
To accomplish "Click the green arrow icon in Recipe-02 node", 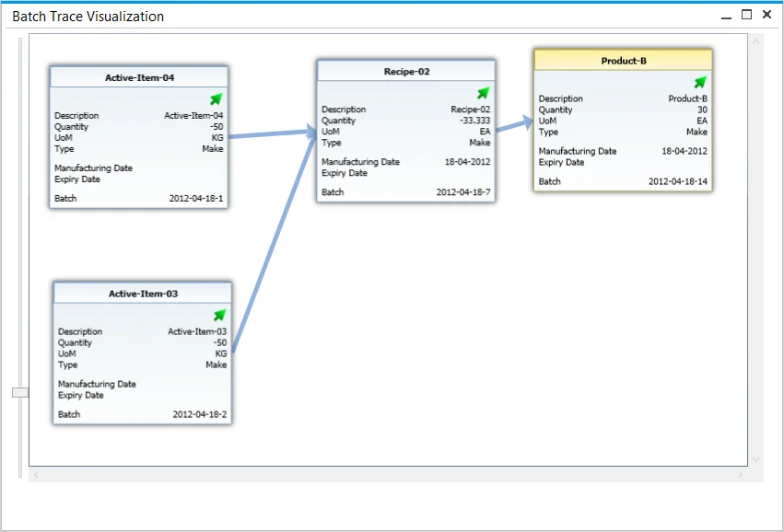I will (x=483, y=93).
